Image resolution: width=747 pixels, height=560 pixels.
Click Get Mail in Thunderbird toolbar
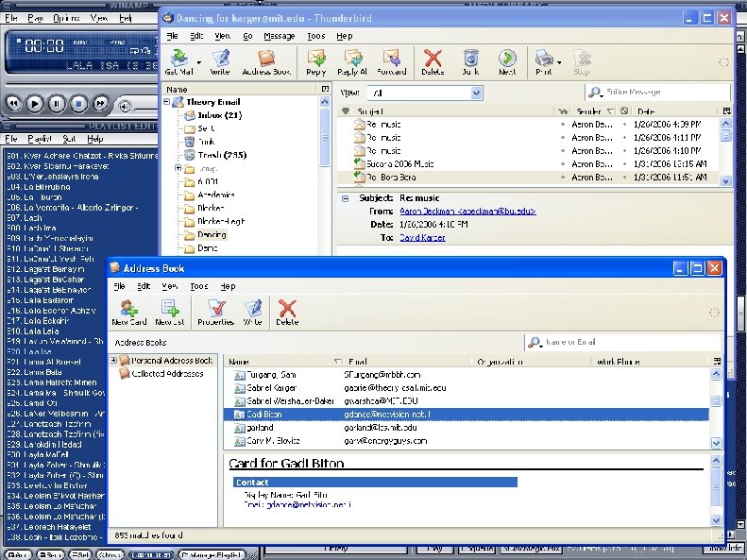(x=179, y=62)
